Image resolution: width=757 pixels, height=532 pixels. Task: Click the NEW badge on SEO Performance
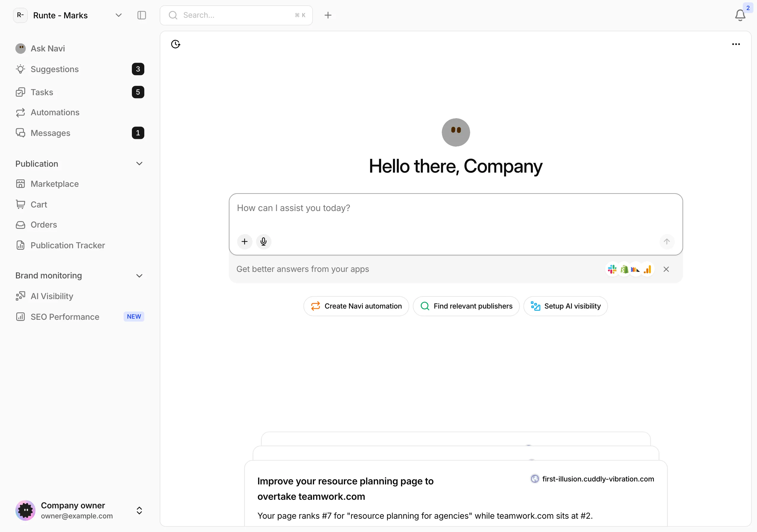[134, 317]
